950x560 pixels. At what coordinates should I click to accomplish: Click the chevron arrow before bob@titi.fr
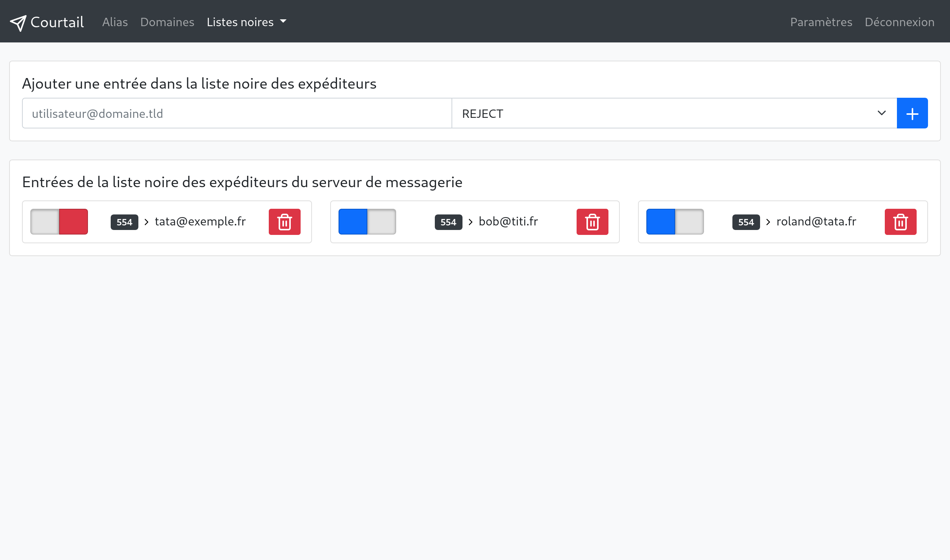[470, 222]
